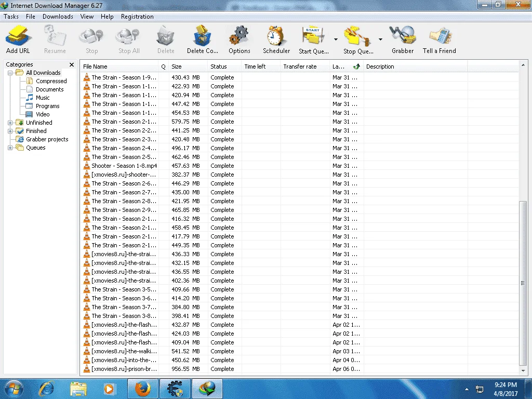Select The Strain Season 2-5 row
532x399 pixels.
300,157
